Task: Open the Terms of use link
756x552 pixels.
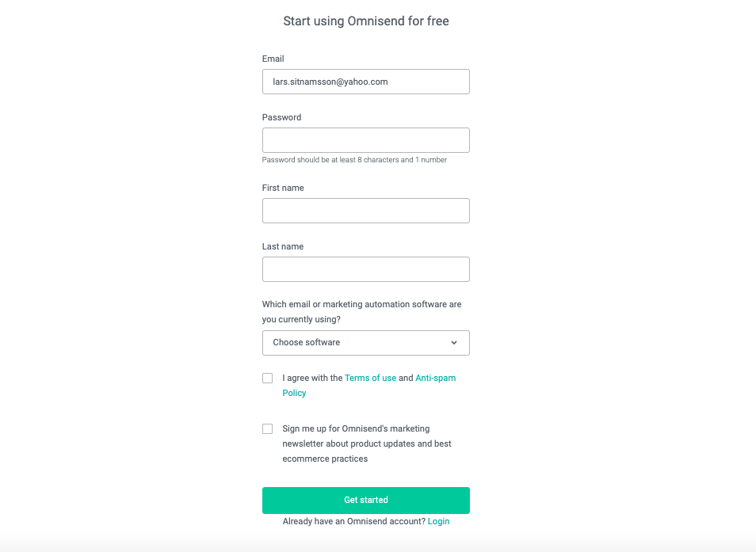Action: tap(370, 379)
